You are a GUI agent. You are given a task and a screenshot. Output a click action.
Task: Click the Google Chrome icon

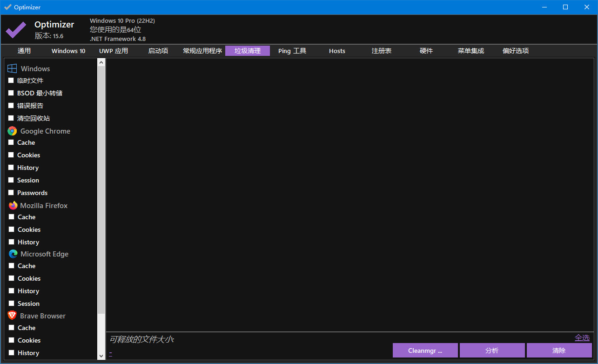point(12,131)
